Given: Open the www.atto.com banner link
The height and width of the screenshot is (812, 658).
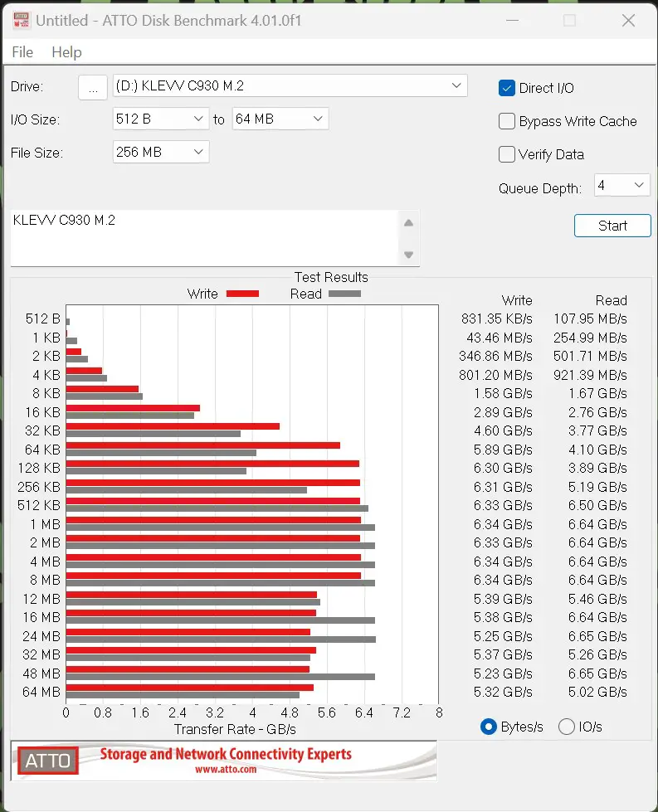Looking at the screenshot, I should [x=226, y=770].
